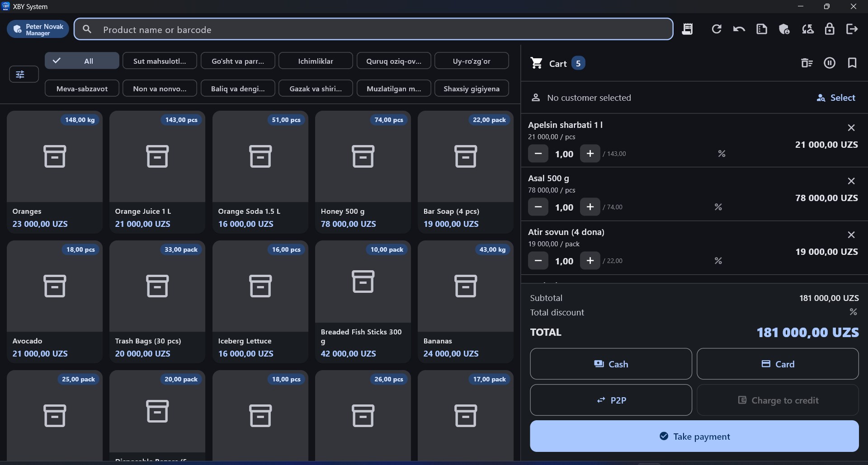
Task: Remove Apelsin sharbati 1 l from cart
Action: 851,128
